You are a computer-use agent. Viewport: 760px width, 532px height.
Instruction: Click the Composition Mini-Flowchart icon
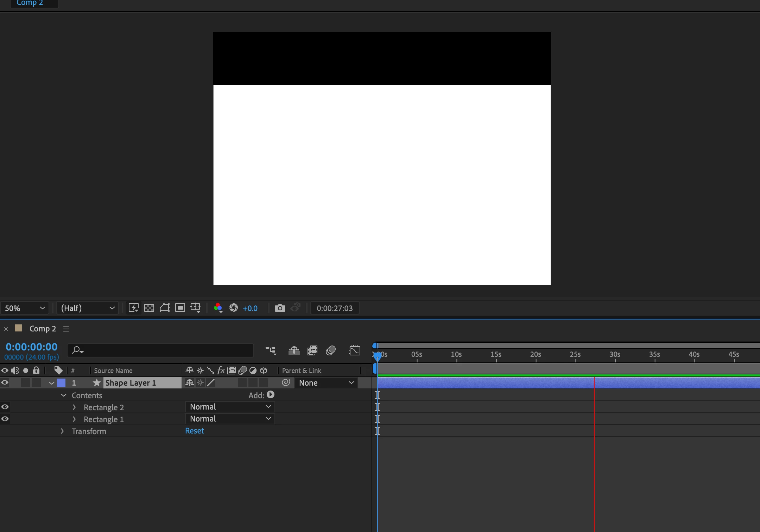[270, 350]
